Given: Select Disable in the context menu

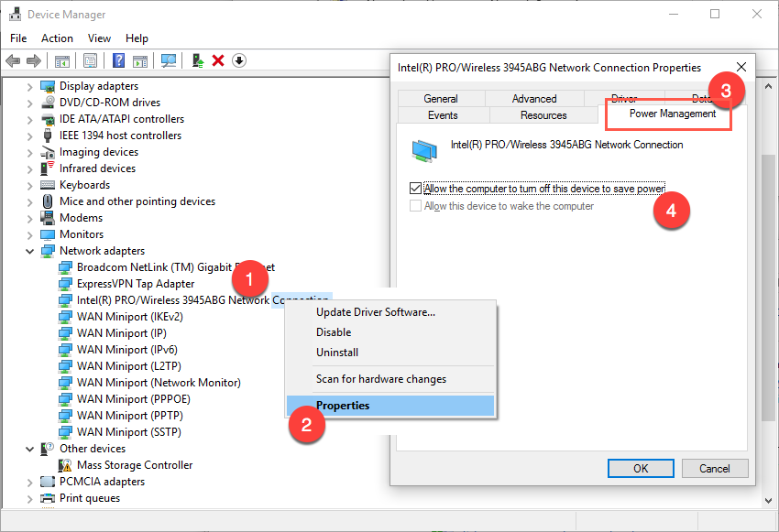Looking at the screenshot, I should point(334,332).
